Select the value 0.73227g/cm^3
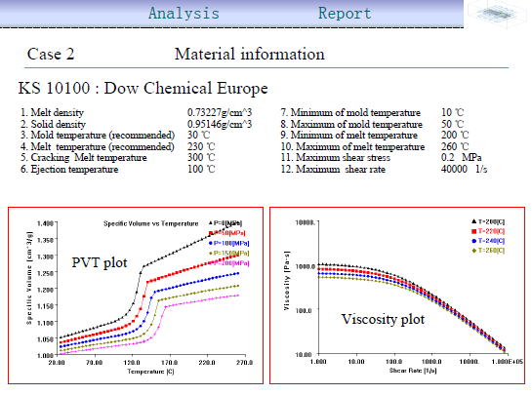The height and width of the screenshot is (395, 532). coord(220,112)
